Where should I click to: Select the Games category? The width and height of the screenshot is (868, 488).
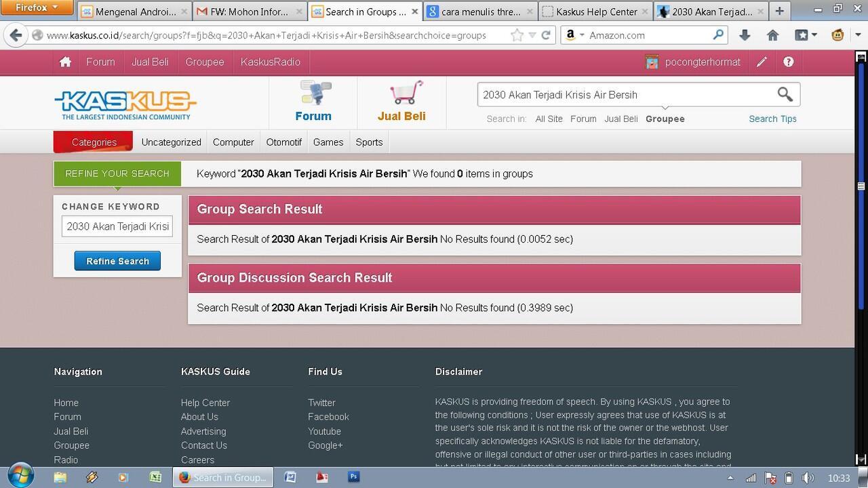[328, 142]
